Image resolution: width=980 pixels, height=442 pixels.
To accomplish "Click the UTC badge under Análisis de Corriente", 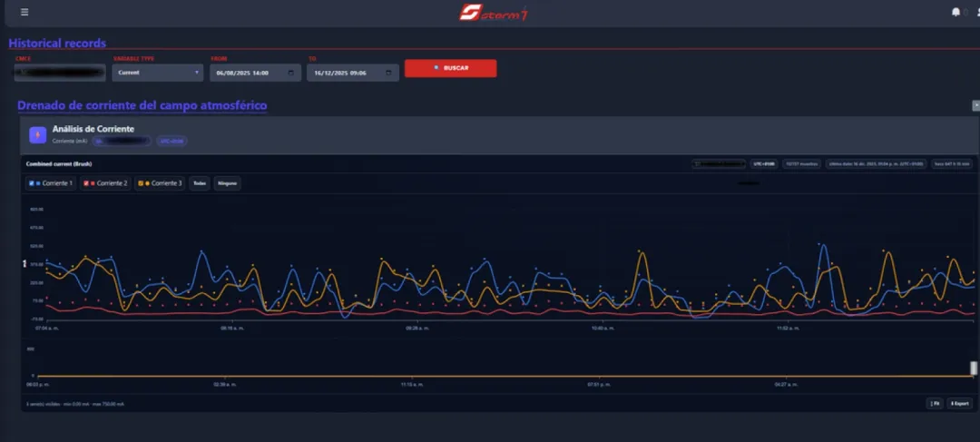I will (171, 142).
